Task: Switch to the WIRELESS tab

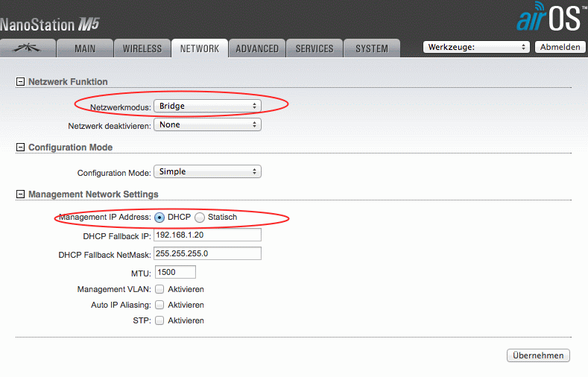Action: 142,48
